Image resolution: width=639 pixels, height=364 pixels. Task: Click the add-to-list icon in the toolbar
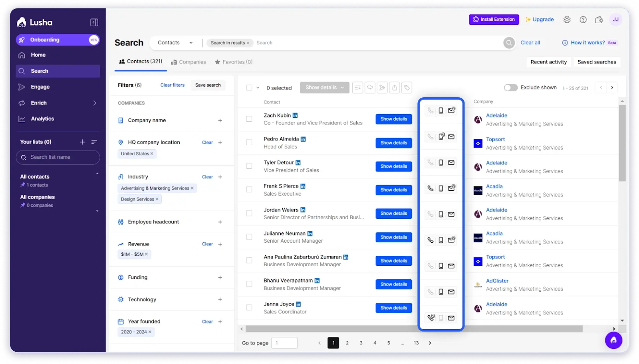point(358,87)
